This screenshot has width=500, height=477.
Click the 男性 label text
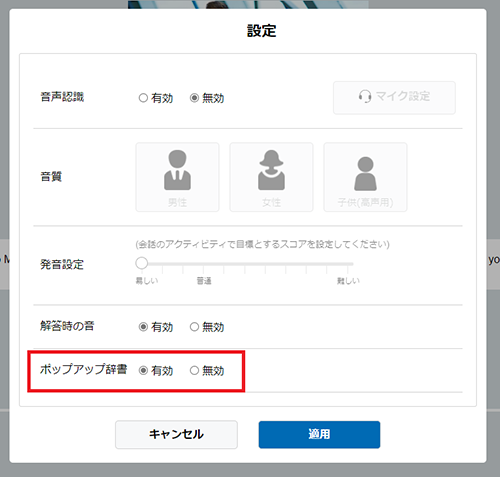177,202
